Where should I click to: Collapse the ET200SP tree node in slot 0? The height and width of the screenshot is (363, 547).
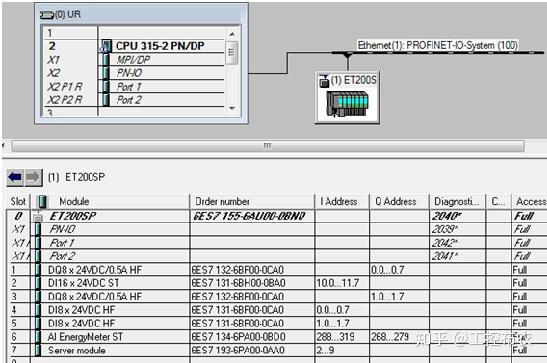pyautogui.click(x=38, y=217)
